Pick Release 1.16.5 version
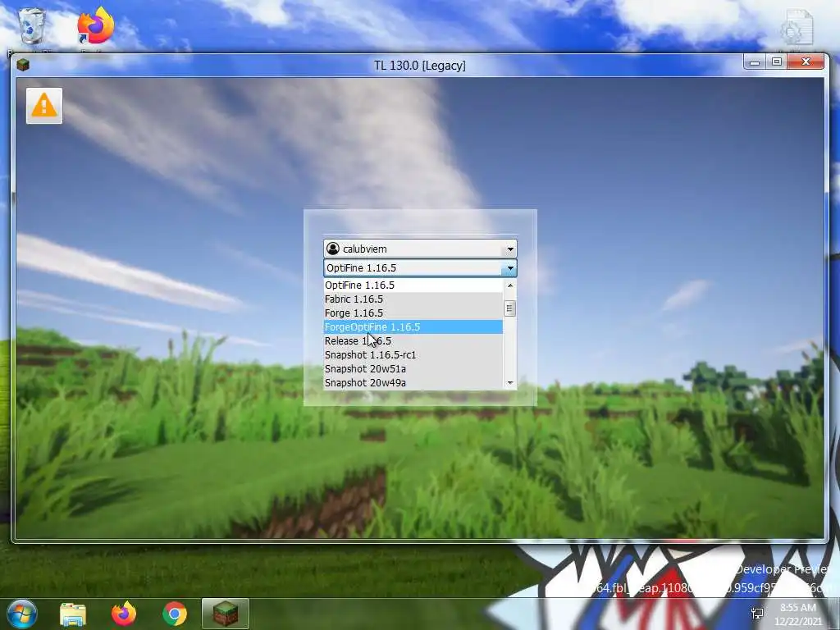The width and height of the screenshot is (840, 630). click(x=413, y=340)
